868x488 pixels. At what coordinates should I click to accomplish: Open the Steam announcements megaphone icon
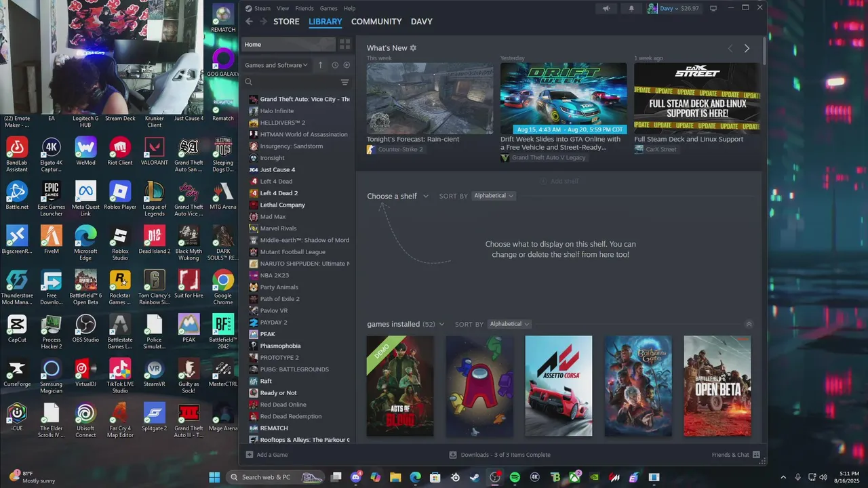click(x=606, y=8)
